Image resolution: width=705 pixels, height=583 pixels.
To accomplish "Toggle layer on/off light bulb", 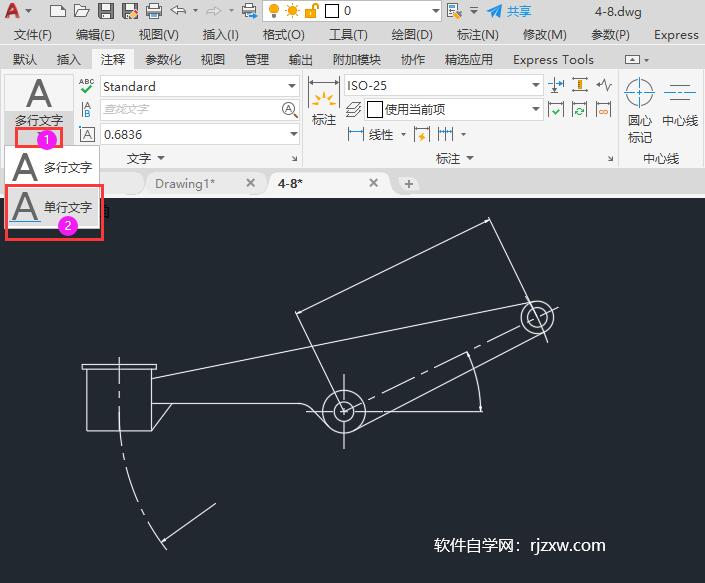I will [x=273, y=11].
